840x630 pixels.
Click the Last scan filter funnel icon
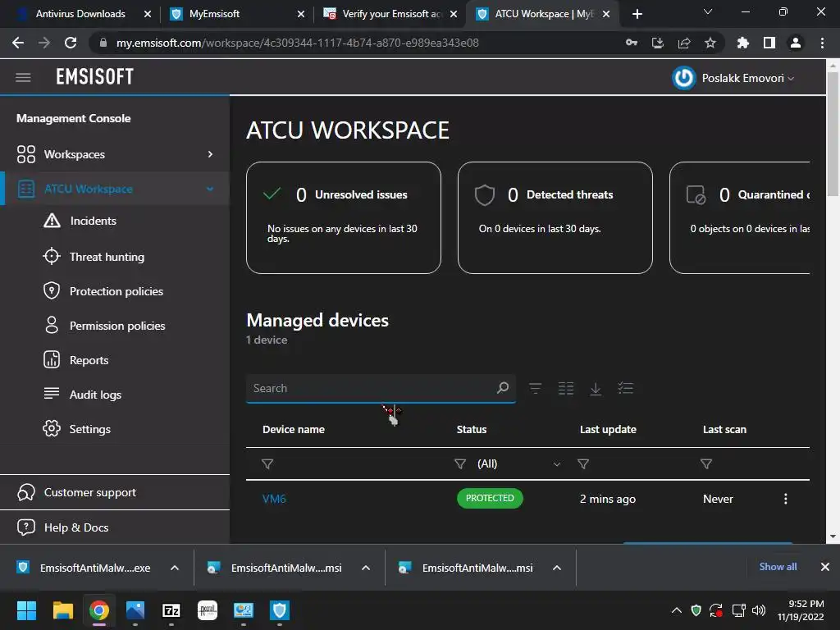(706, 464)
